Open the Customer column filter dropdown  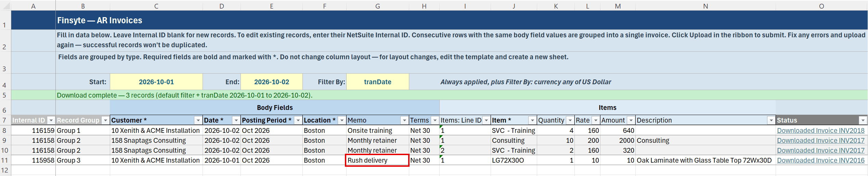198,120
